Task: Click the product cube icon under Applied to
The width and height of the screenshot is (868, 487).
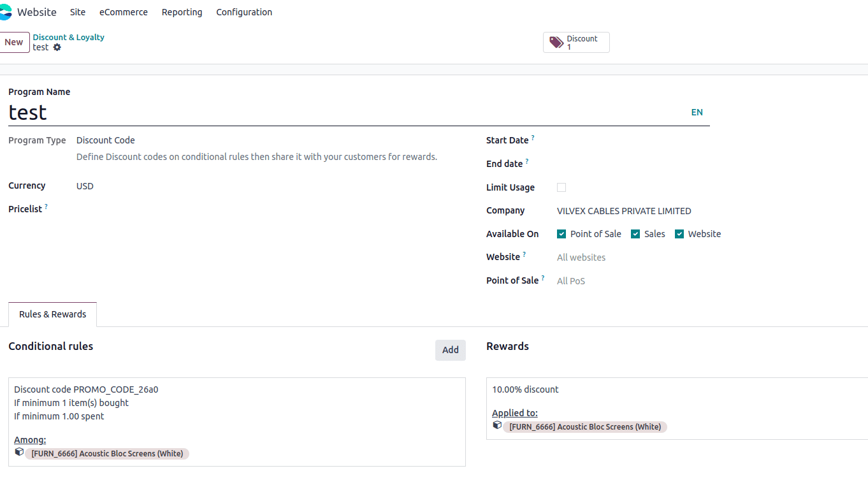Action: [x=497, y=425]
